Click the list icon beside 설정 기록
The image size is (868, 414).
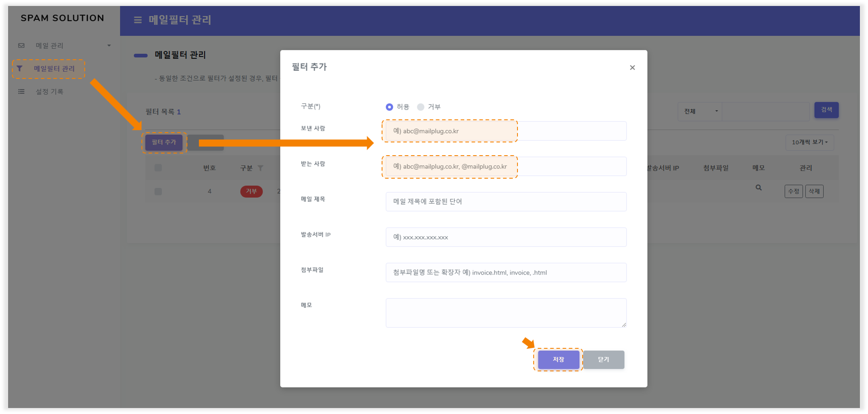[21, 92]
